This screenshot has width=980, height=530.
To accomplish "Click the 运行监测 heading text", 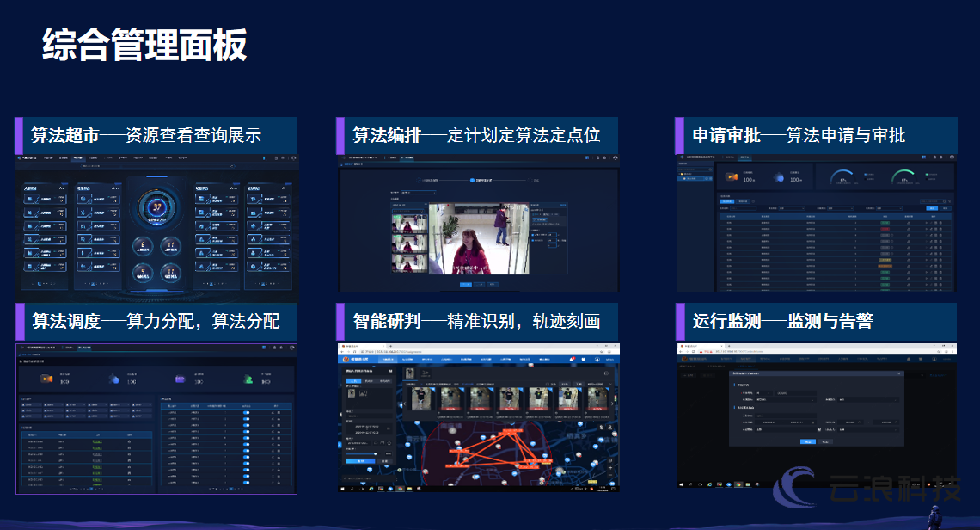I will pos(726,321).
